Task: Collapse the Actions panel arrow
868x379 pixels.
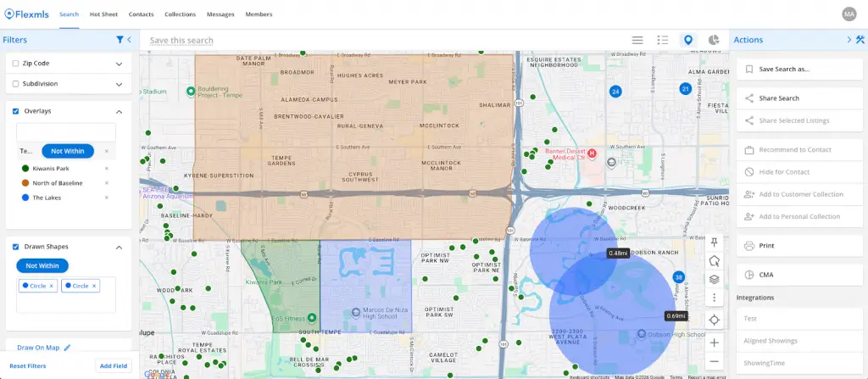Action: pyautogui.click(x=849, y=39)
